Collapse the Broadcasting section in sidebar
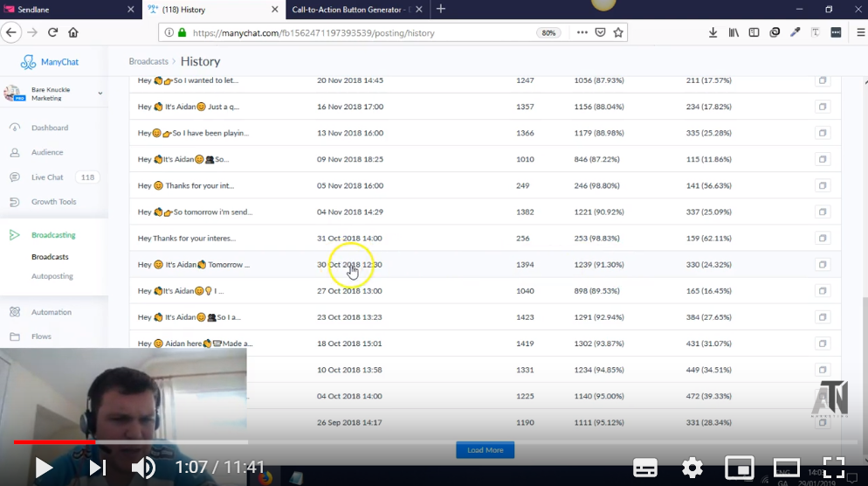Screen dimensions: 868x486 pos(53,235)
